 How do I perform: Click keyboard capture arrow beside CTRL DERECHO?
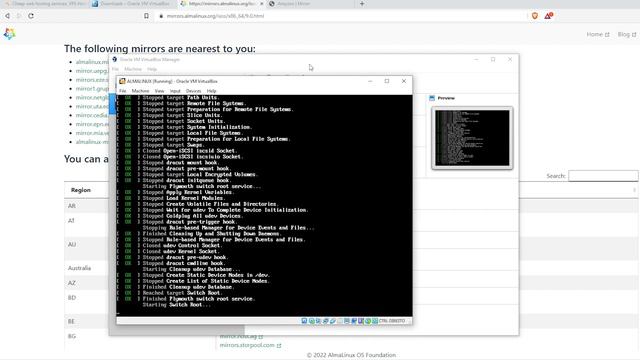point(375,321)
